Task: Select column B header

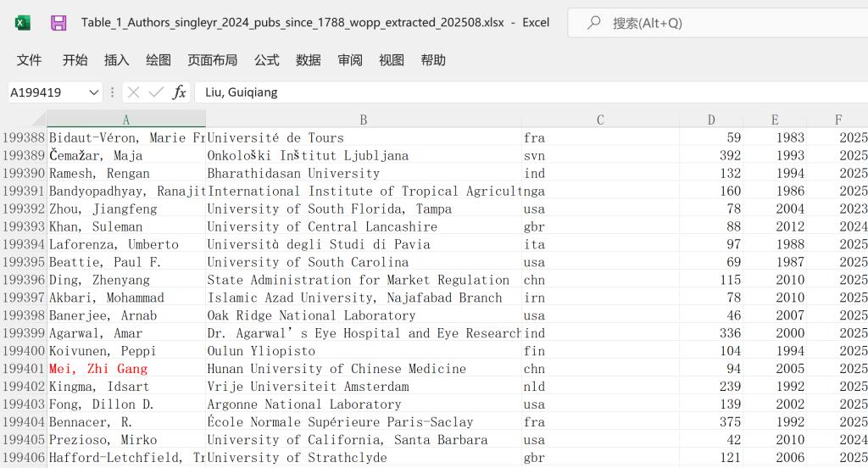Action: point(363,120)
